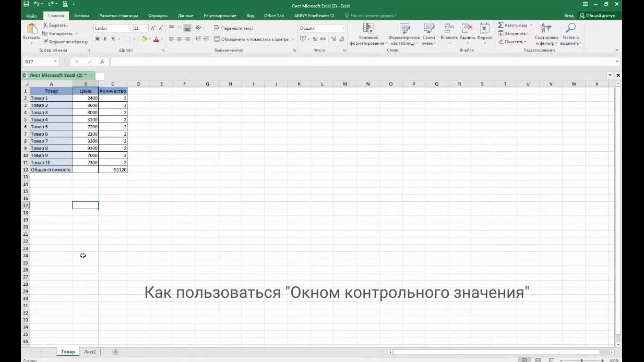Image resolution: width=644 pixels, height=362 pixels.
Task: Expand the Fill Color dropdown arrow
Action: click(x=150, y=39)
